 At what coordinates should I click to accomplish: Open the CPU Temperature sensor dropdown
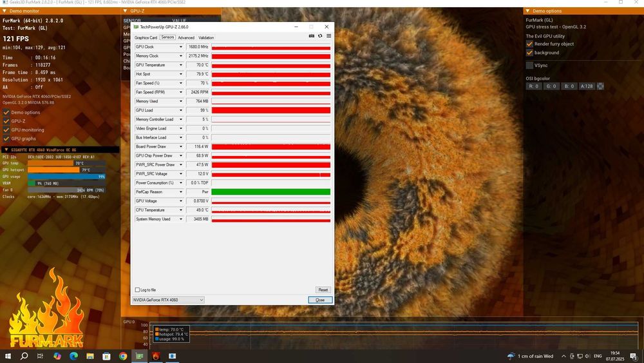pos(181,210)
